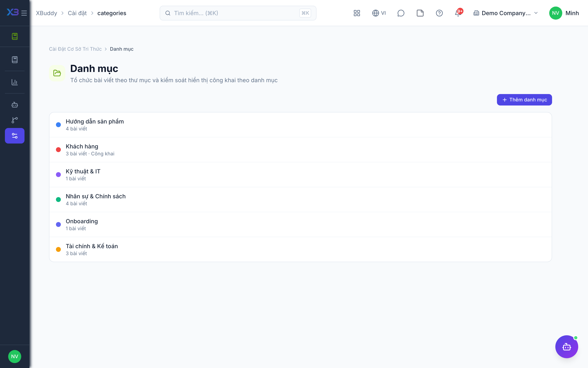This screenshot has height=368, width=588.
Task: Click the red dot for Khách hàng
Action: tap(58, 150)
